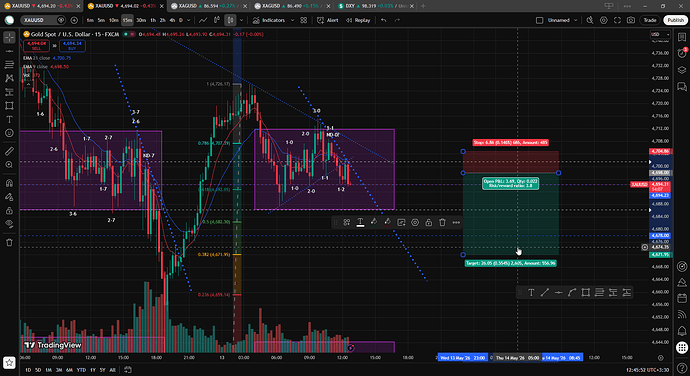Screen dimensions: 690x376
Task: Open the Unnamed layout dropdown
Action: click(562, 20)
